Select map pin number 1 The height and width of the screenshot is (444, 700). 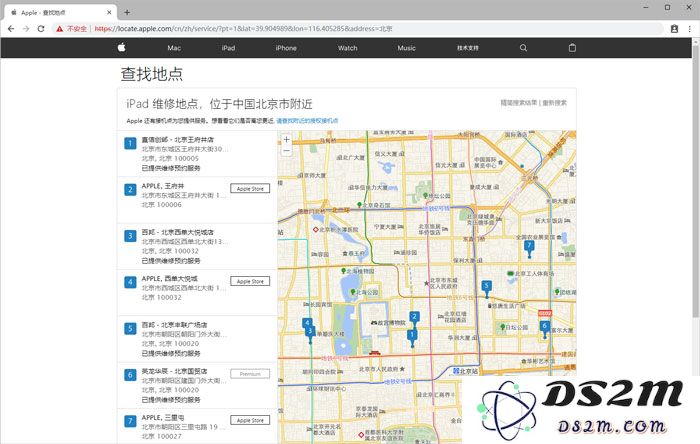tap(412, 338)
